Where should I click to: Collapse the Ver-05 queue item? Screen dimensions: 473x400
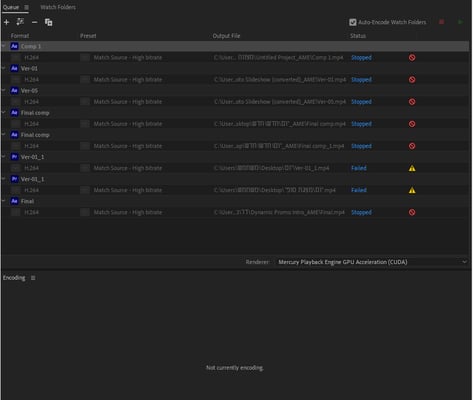click(4, 90)
